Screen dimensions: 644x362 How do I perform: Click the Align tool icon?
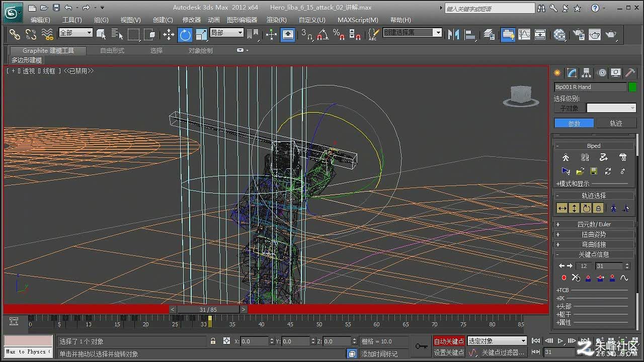[470, 34]
